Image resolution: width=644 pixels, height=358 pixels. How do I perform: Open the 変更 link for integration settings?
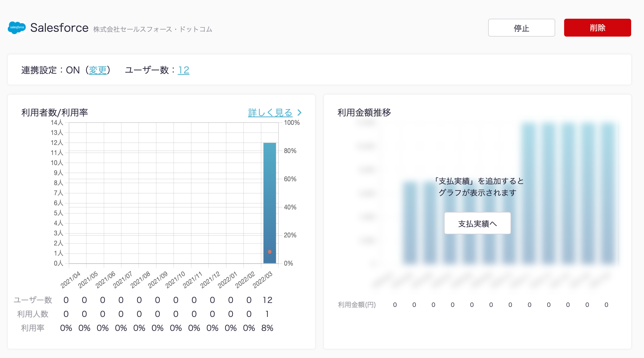click(x=98, y=70)
